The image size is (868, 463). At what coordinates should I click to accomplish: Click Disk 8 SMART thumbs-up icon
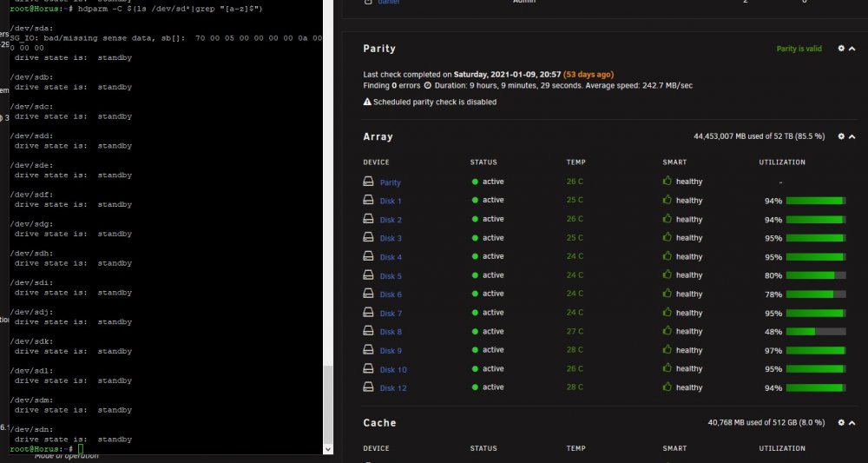pyautogui.click(x=667, y=331)
